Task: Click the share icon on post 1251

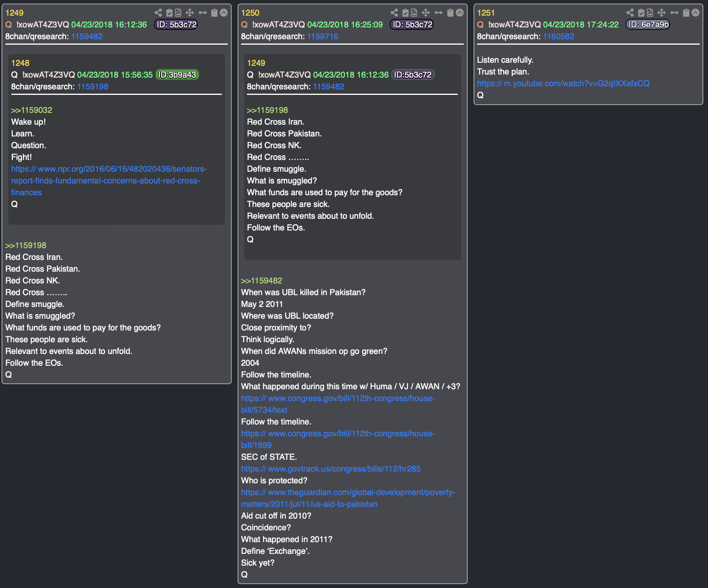Action: point(630,13)
